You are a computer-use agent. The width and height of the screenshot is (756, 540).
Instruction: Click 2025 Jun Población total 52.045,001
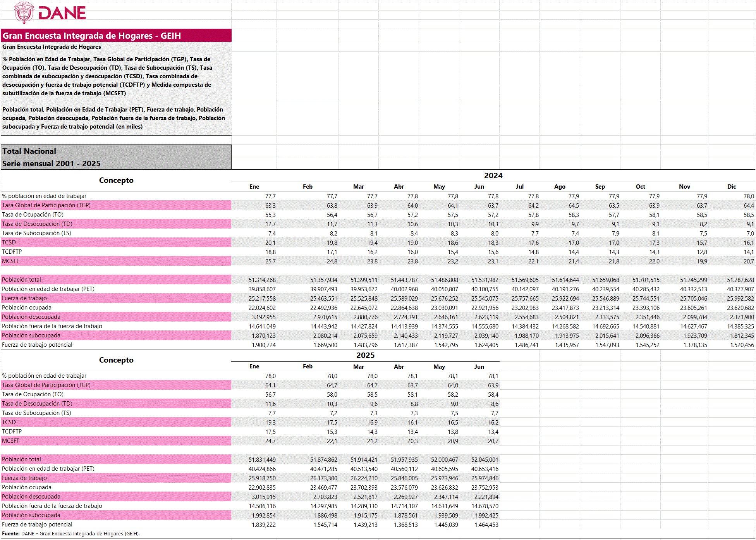[x=485, y=460]
